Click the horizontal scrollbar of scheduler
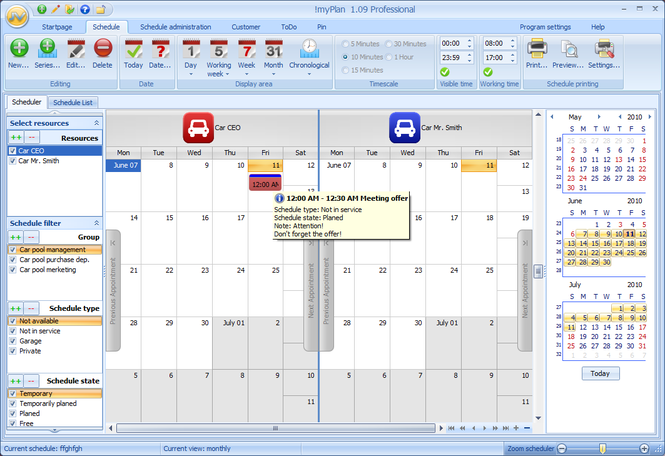Viewport: 665px width, 456px height. pos(276,428)
